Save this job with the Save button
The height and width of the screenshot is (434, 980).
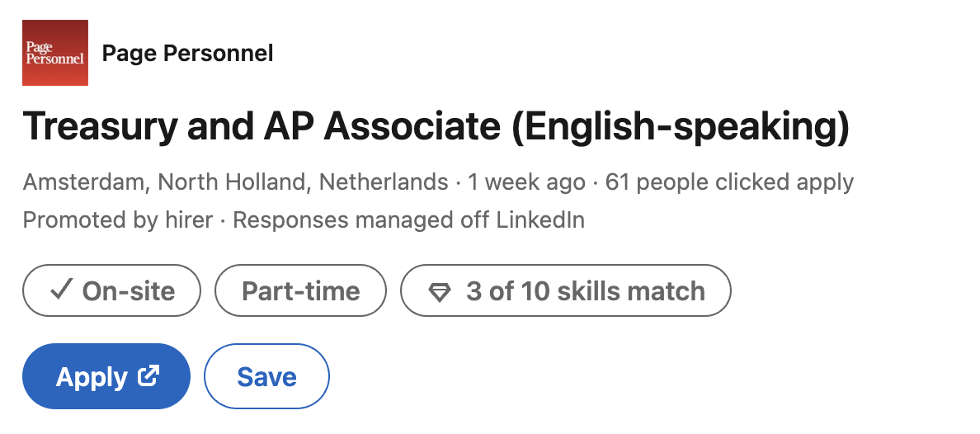click(267, 376)
